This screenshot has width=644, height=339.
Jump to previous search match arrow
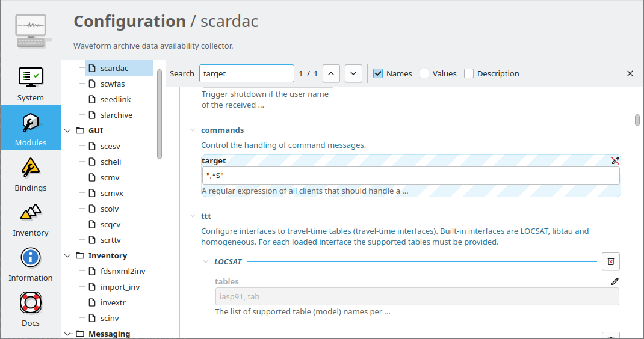(x=331, y=73)
